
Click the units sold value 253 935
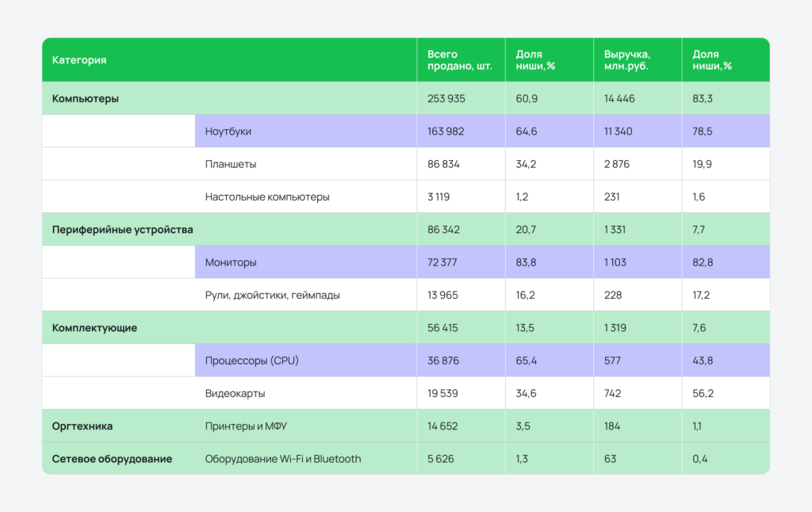446,99
